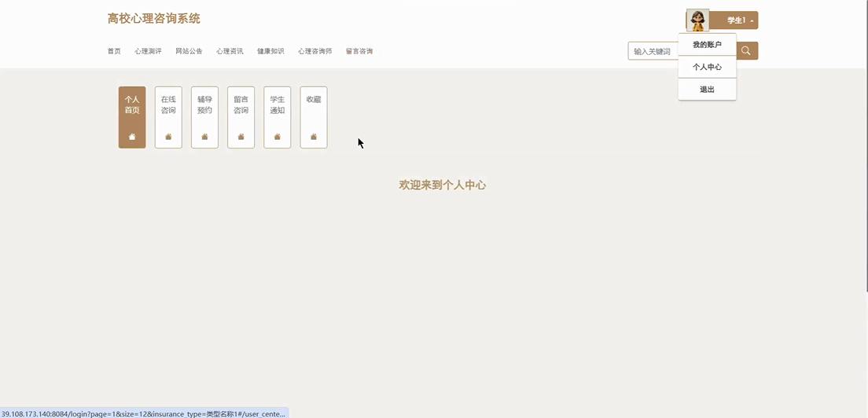Viewport: 868px width, 418px height.
Task: Click the student avatar picture
Action: [x=697, y=20]
